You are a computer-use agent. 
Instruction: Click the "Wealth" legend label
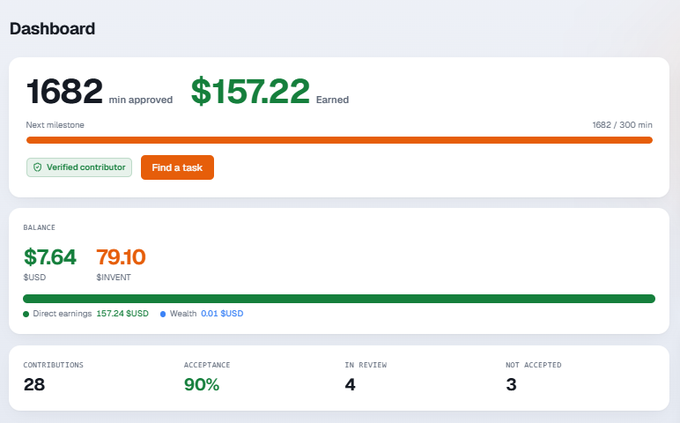tap(183, 314)
